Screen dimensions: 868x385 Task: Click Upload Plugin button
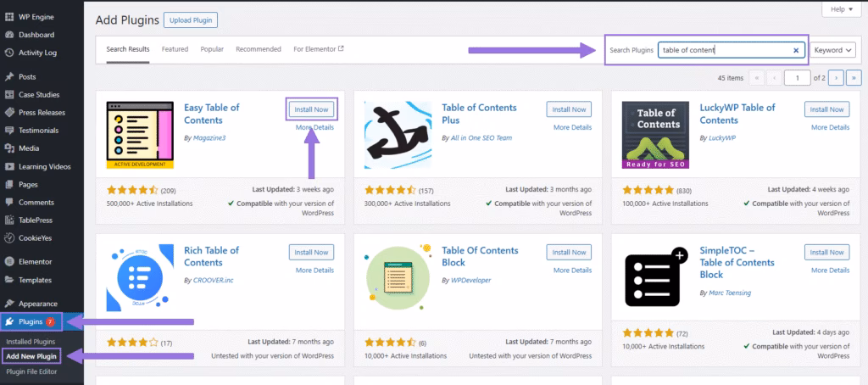191,20
